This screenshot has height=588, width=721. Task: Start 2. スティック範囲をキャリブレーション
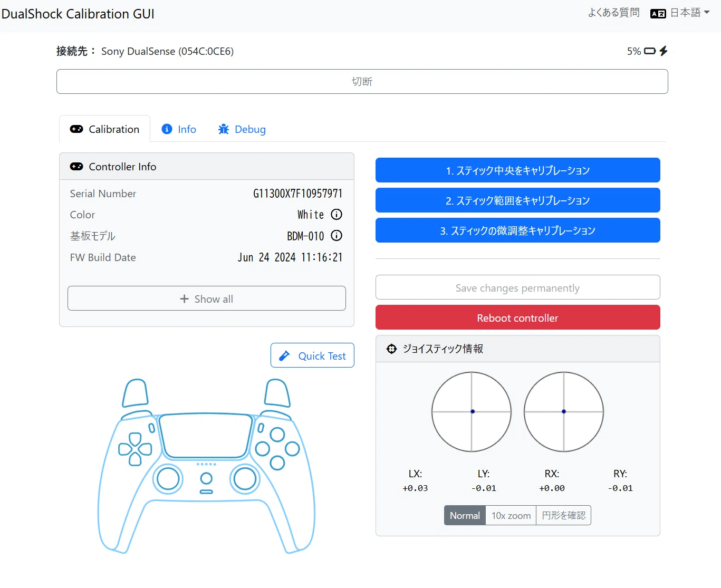[x=518, y=200]
